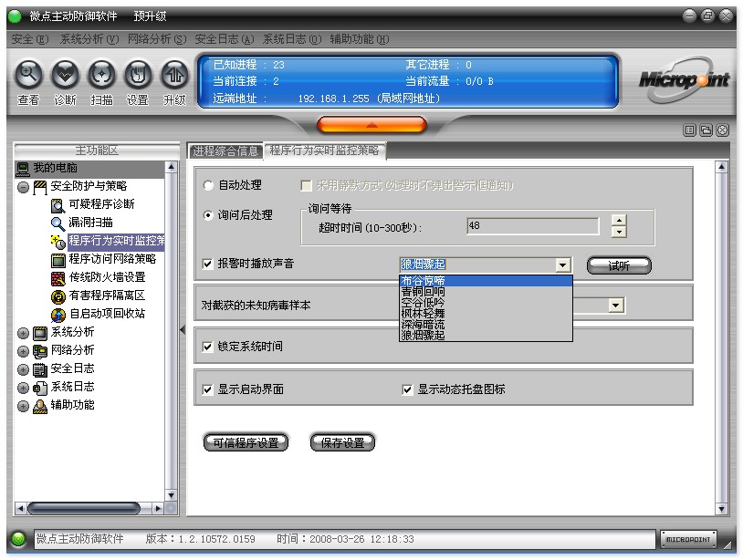
Task: Click the 有害程序隔离区 quarantine icon
Action: click(x=58, y=296)
